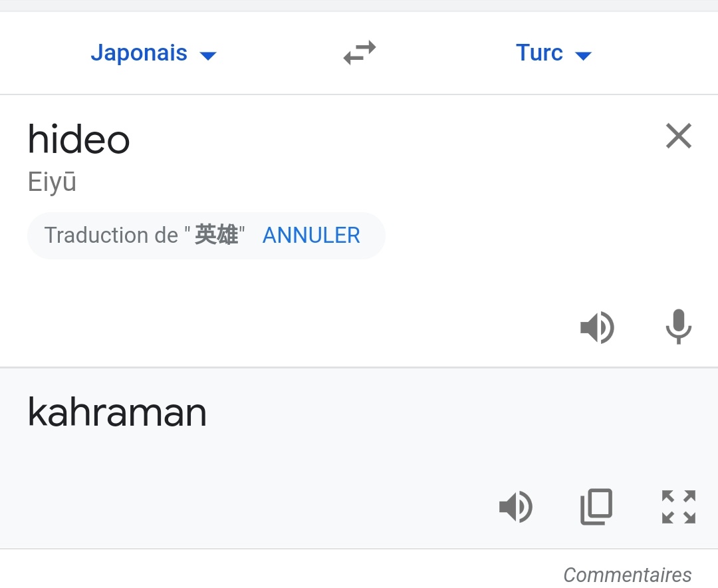The image size is (718, 588).
Task: Click the 英雄 kanji in the chip
Action: (x=216, y=235)
